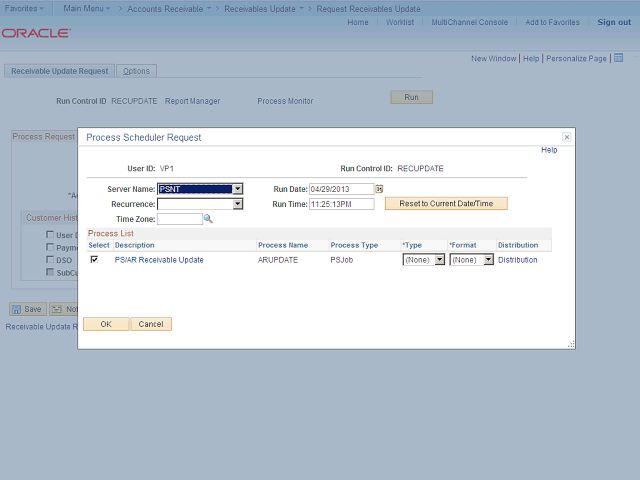The image size is (640, 480).
Task: Click the Description column header
Action: click(x=135, y=245)
